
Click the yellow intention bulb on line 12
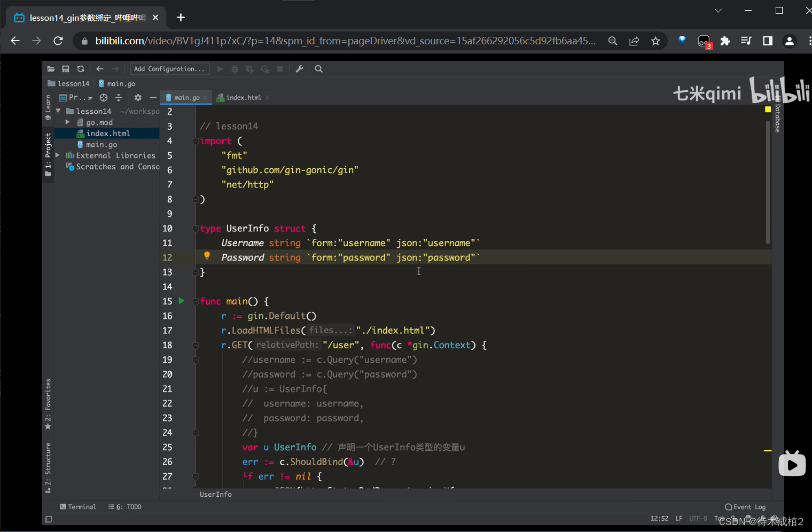pyautogui.click(x=207, y=256)
